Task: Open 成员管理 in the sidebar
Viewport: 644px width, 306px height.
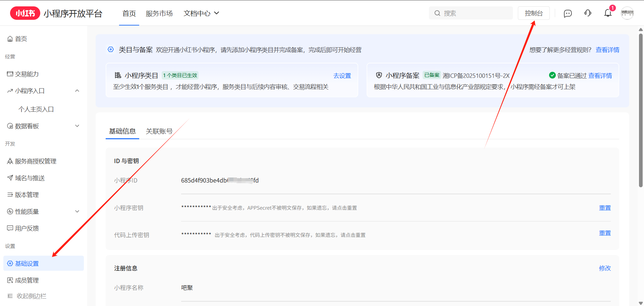Action: (27, 280)
